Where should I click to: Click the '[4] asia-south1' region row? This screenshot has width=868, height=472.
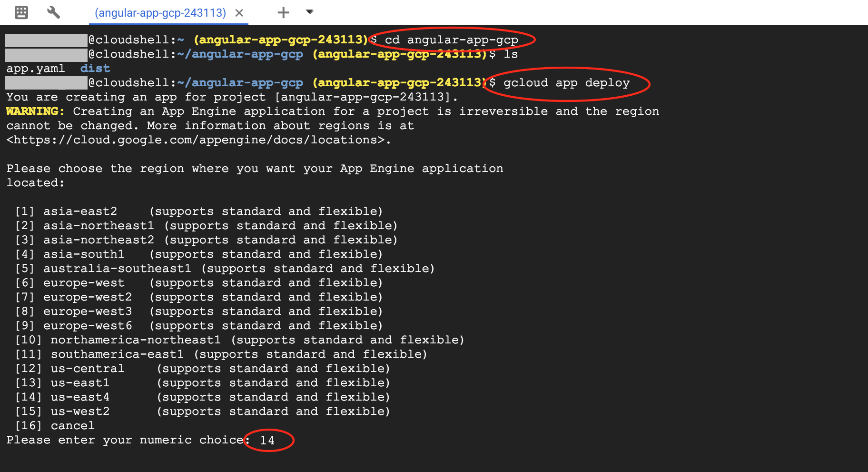coord(199,254)
